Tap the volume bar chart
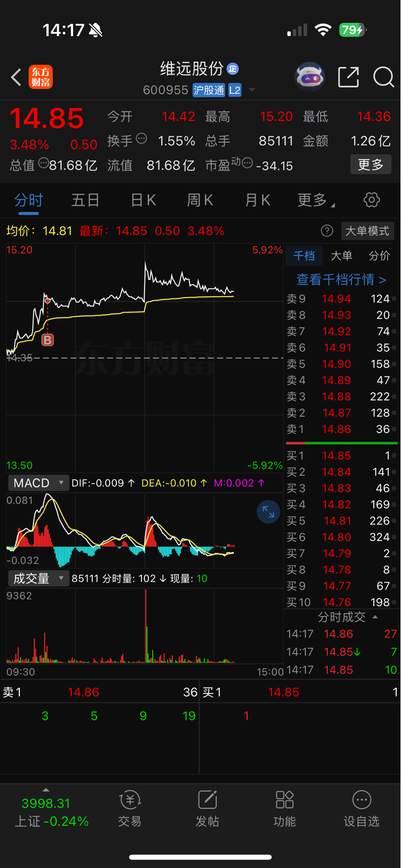The height and width of the screenshot is (868, 401). tap(144, 626)
